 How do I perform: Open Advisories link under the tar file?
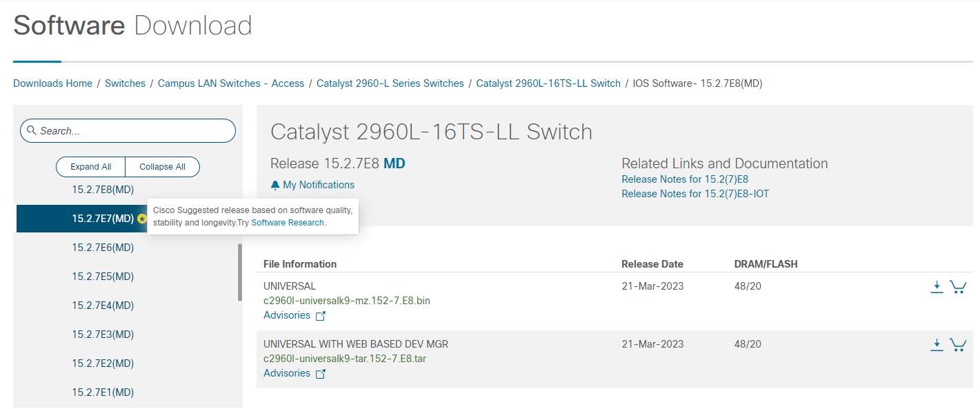click(x=287, y=373)
